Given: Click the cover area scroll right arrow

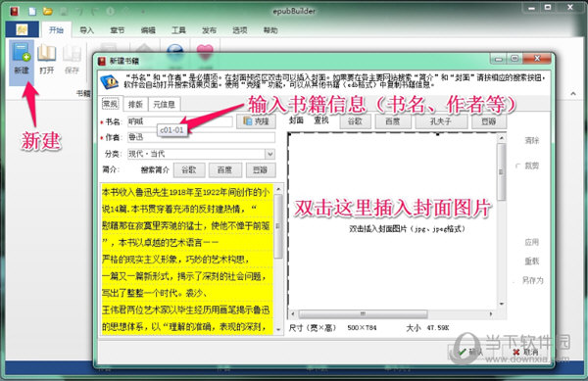Looking at the screenshot, I should pyautogui.click(x=491, y=313).
